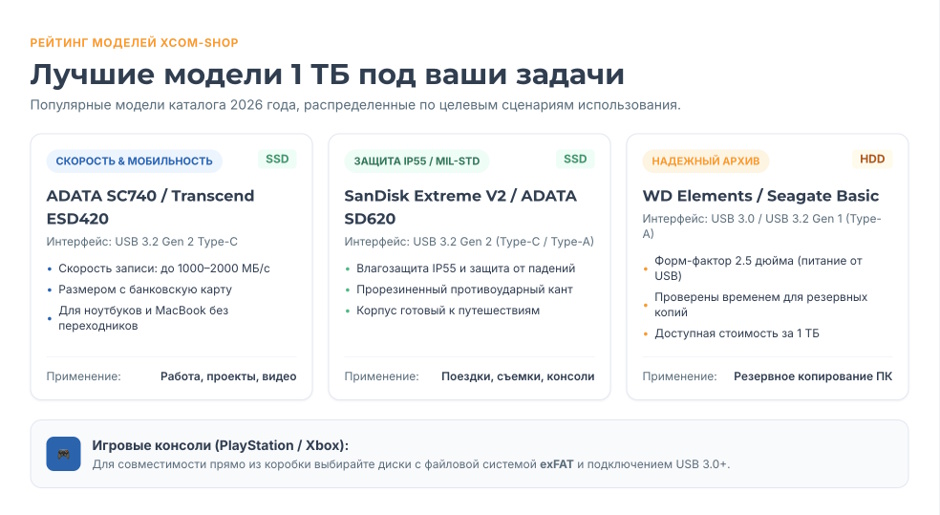The height and width of the screenshot is (515, 940).
Task: Click the 'Рейтинг моделей XCOM-SHOP' label
Action: (134, 43)
